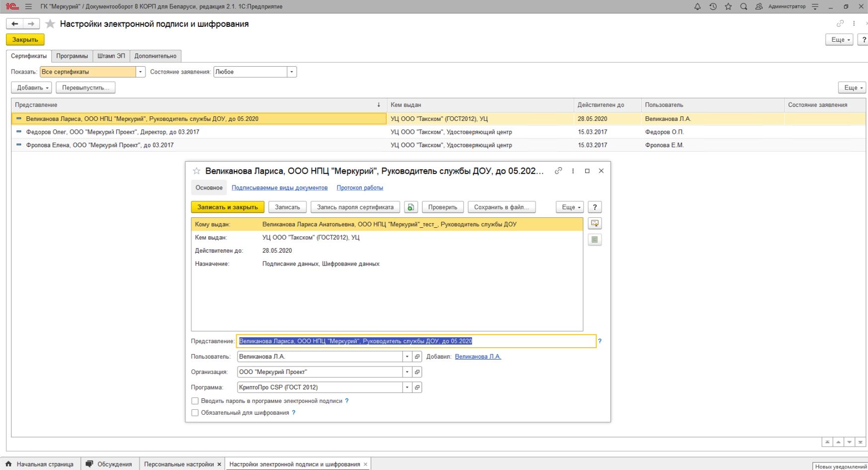This screenshot has height=470, width=868.
Task: Click yellow Закрыть button
Action: pyautogui.click(x=25, y=39)
